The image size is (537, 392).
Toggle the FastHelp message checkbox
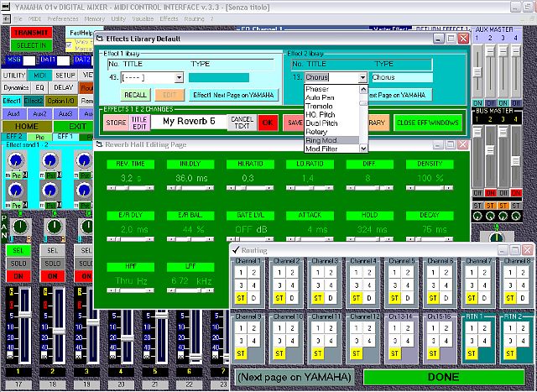[x=69, y=44]
